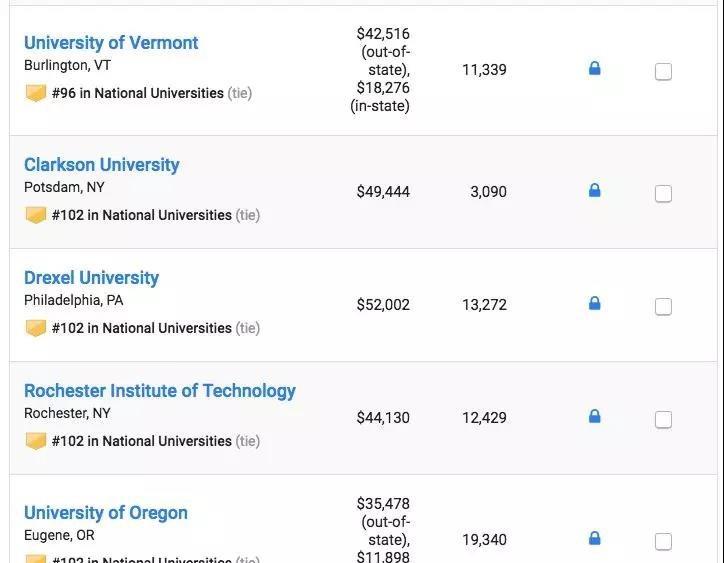Enable the Rochester Institute of Technology checkbox
The width and height of the screenshot is (724, 563).
tap(663, 419)
